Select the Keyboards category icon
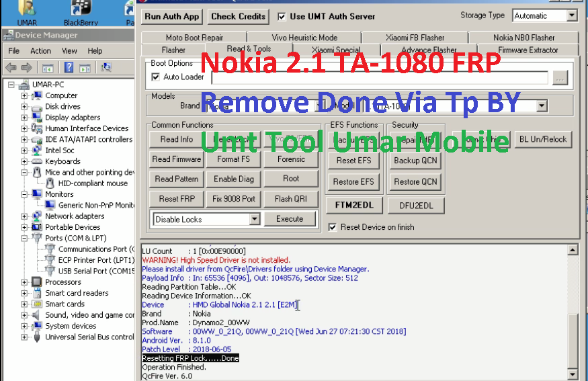This screenshot has height=381, width=588. [x=36, y=161]
